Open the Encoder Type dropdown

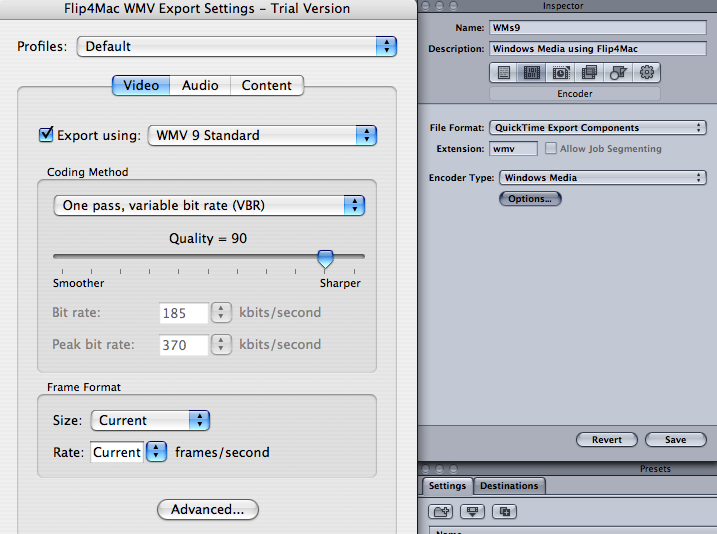pos(603,177)
